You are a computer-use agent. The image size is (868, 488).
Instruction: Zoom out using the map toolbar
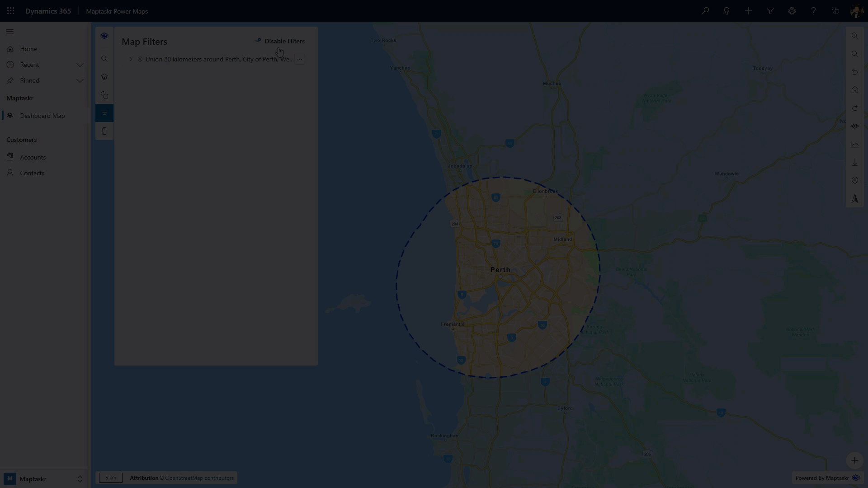tap(854, 54)
